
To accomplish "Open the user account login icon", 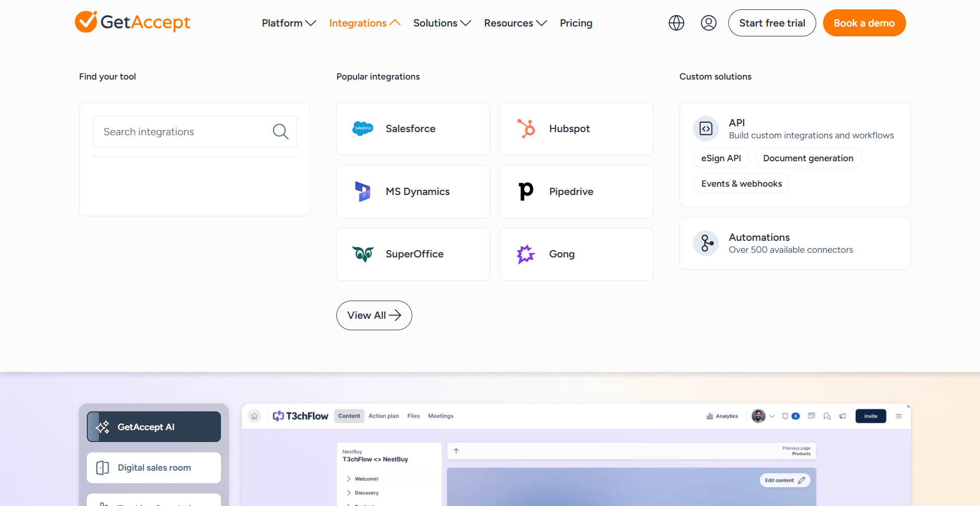I will 709,23.
